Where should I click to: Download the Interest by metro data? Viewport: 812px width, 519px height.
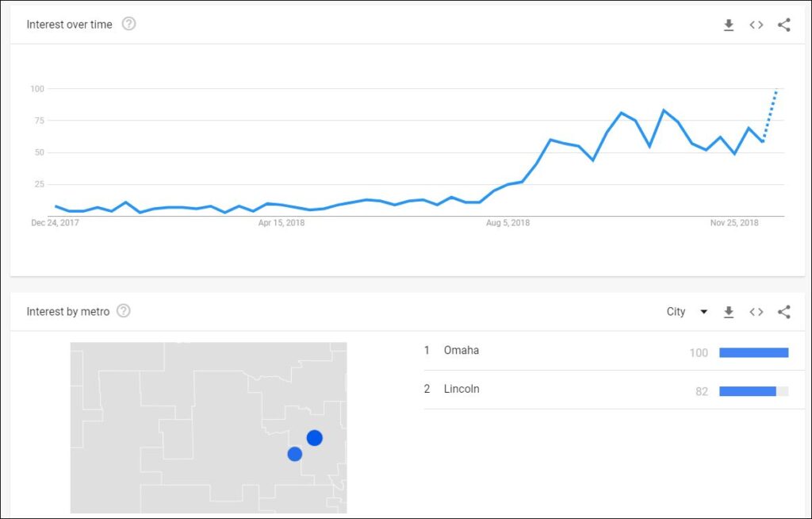[x=729, y=312]
